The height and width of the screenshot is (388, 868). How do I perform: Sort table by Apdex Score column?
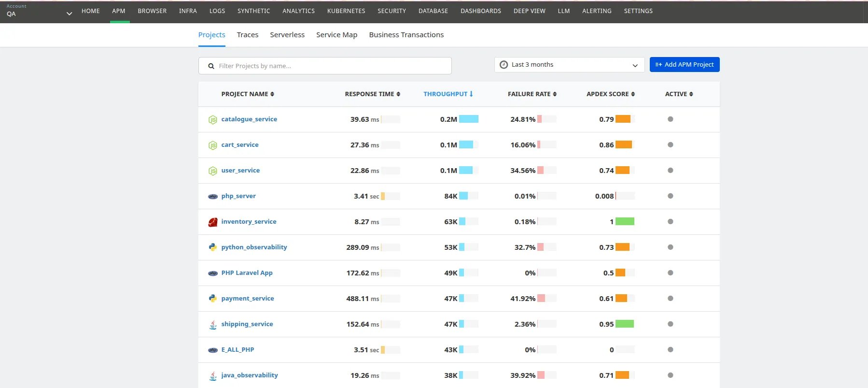pos(610,94)
